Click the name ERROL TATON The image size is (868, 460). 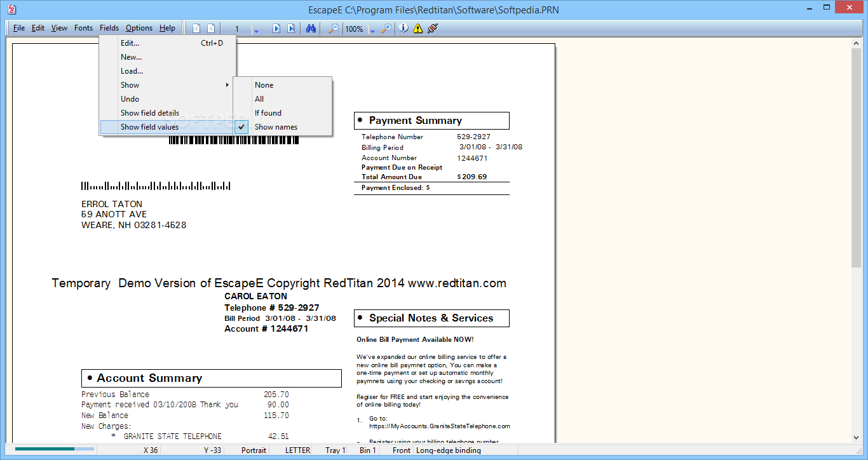(x=112, y=205)
